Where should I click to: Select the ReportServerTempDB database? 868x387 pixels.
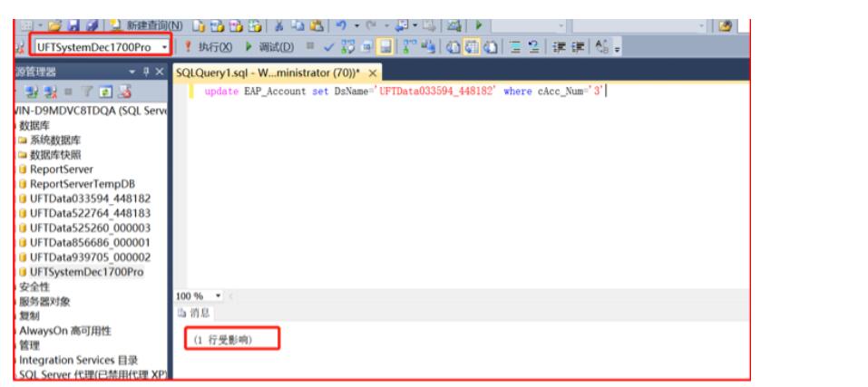[83, 184]
